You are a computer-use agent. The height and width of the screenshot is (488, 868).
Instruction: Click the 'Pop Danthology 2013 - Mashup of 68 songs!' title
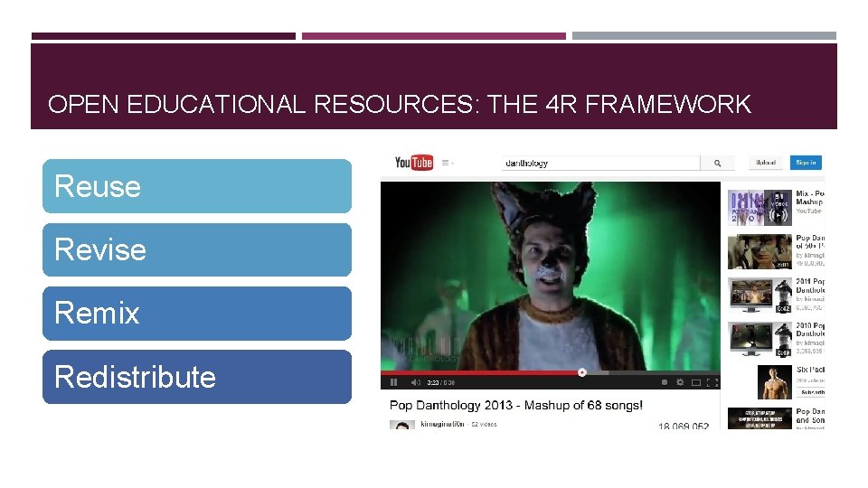[x=516, y=406]
